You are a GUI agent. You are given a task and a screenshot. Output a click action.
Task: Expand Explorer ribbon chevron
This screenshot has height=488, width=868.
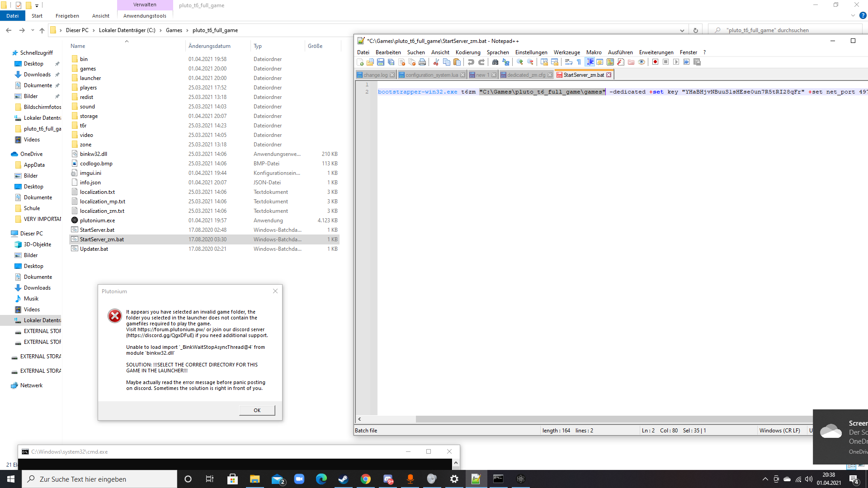(x=853, y=15)
